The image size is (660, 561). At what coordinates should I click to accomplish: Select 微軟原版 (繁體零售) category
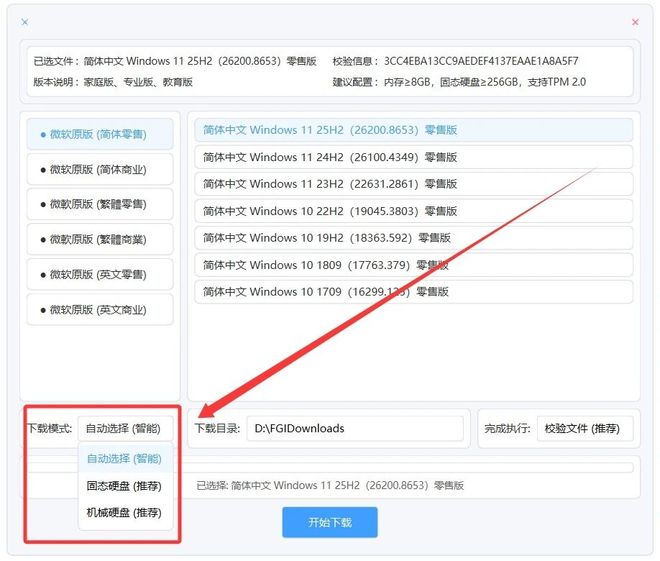click(100, 204)
